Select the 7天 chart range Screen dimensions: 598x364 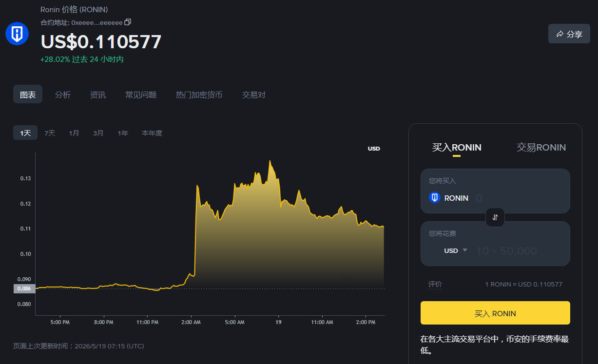[50, 133]
